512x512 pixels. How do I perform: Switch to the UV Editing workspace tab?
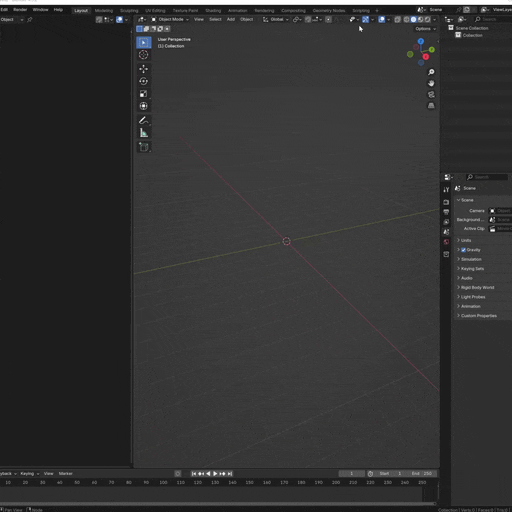coord(155,11)
